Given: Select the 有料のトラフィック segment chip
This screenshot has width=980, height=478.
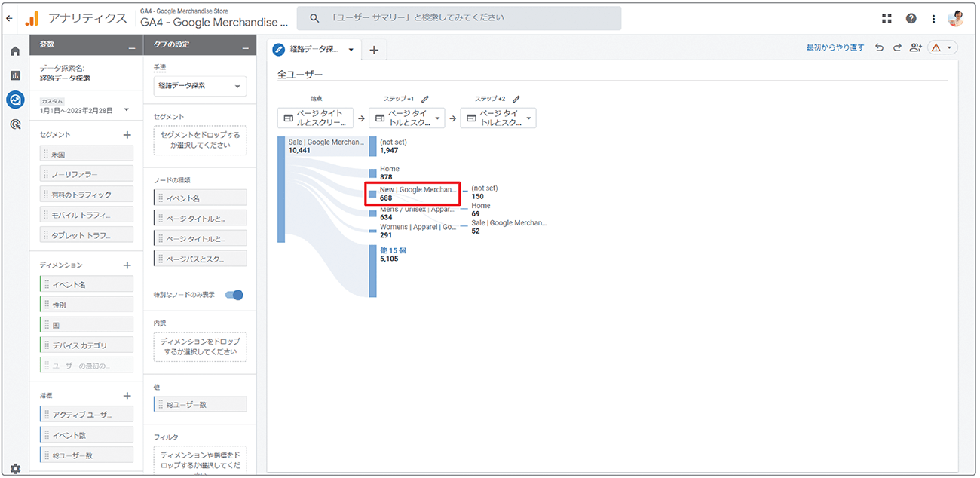Looking at the screenshot, I should pyautogui.click(x=86, y=195).
